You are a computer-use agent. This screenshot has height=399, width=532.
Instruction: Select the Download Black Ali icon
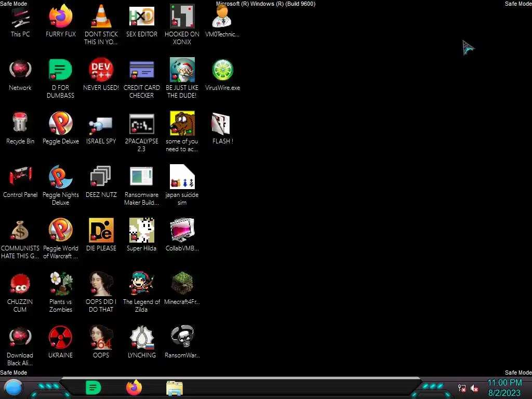coord(20,337)
